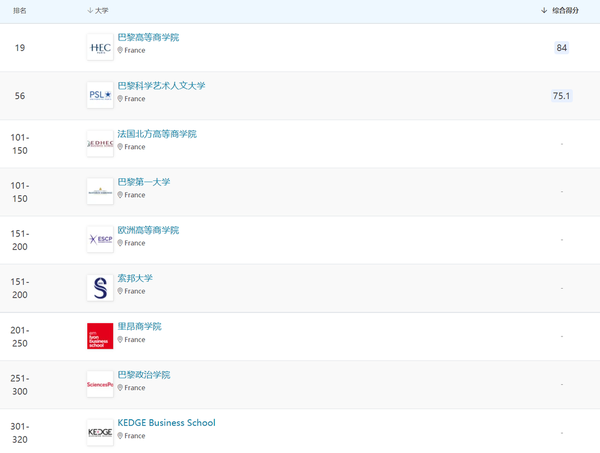Select the location pin under KEDGE Business School
The image size is (600, 453).
coord(120,436)
